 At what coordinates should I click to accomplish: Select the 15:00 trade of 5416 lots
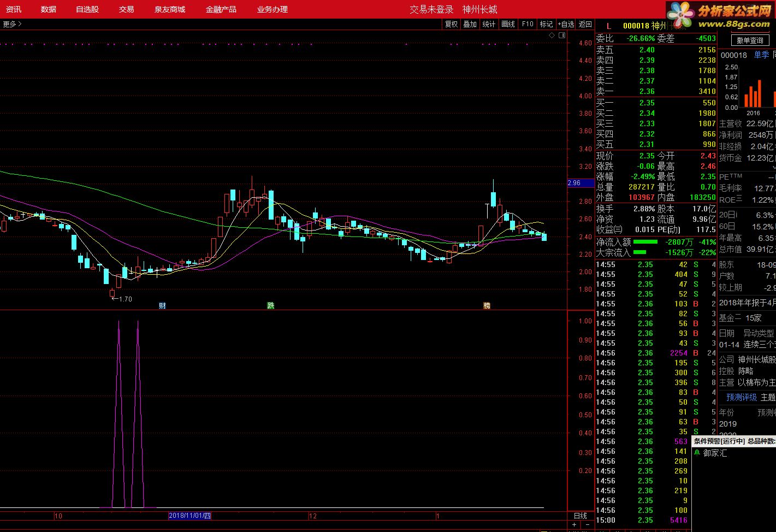656,520
